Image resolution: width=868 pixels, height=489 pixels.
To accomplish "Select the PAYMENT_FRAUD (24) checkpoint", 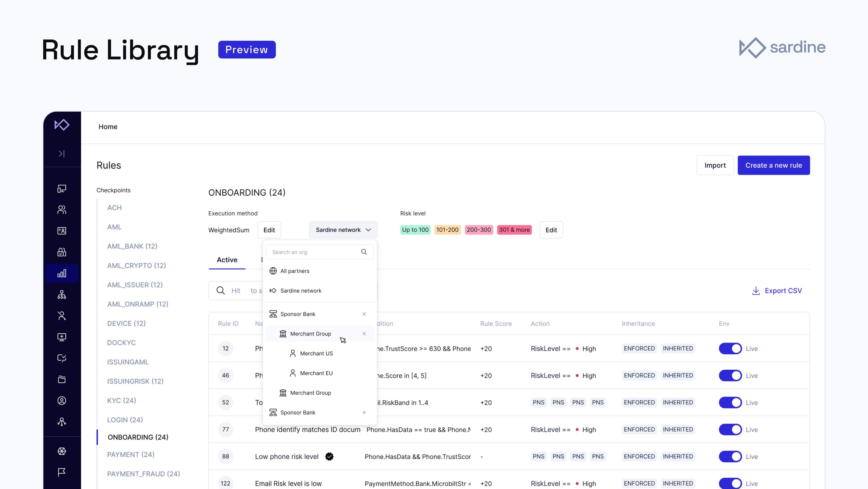I will click(x=144, y=474).
